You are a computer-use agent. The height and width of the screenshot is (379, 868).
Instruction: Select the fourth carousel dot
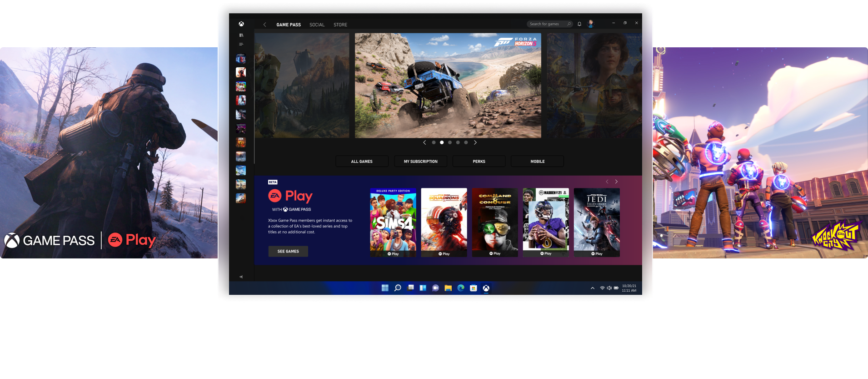pos(458,142)
